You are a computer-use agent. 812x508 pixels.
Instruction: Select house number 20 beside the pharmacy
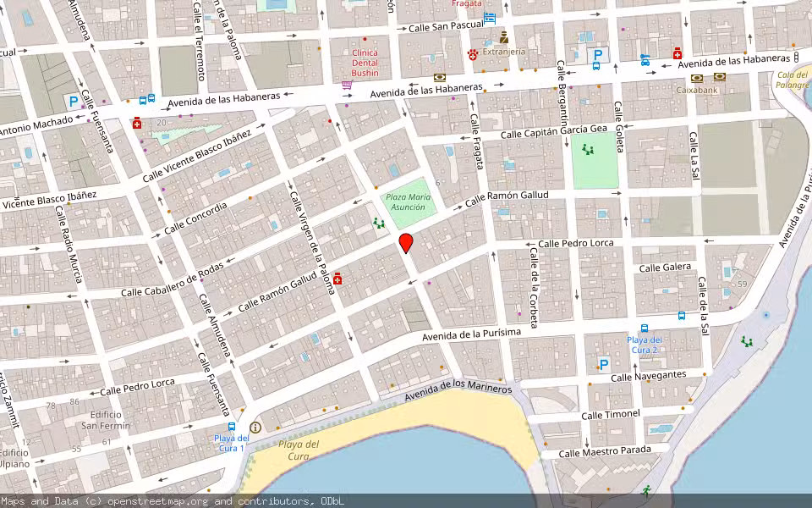(162, 122)
